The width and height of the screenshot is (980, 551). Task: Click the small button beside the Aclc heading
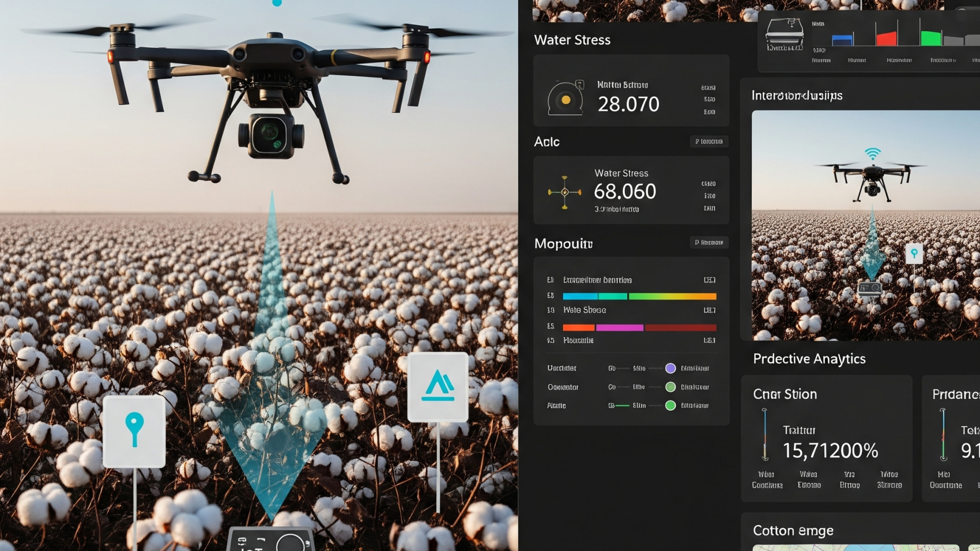pyautogui.click(x=709, y=141)
